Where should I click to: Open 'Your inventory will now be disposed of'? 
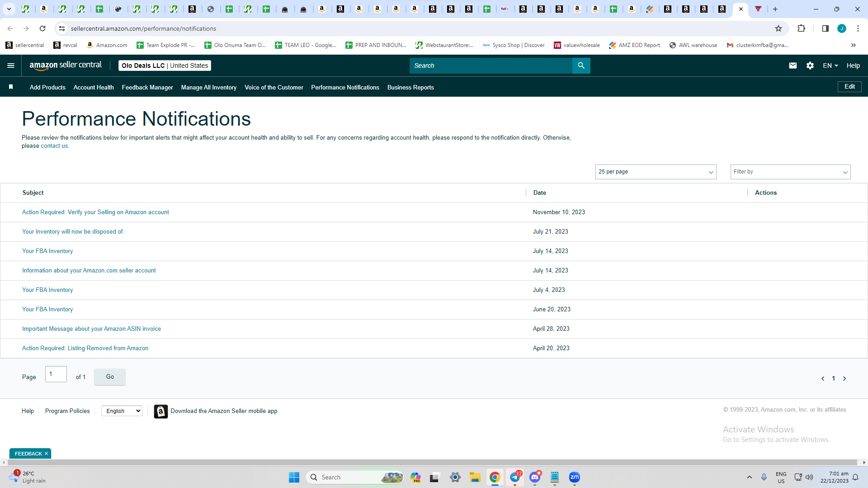tap(72, 232)
